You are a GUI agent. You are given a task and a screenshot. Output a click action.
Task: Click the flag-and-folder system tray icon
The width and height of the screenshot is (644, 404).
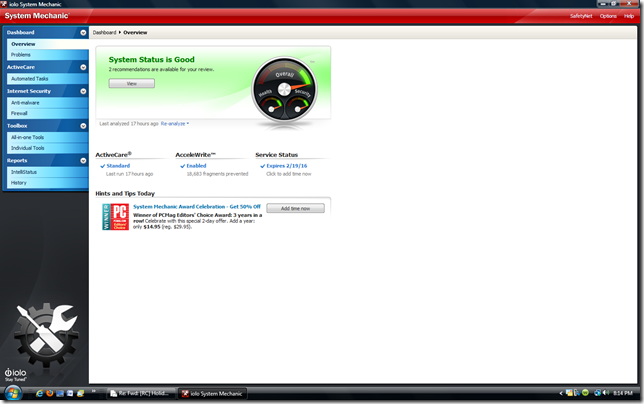(569, 393)
